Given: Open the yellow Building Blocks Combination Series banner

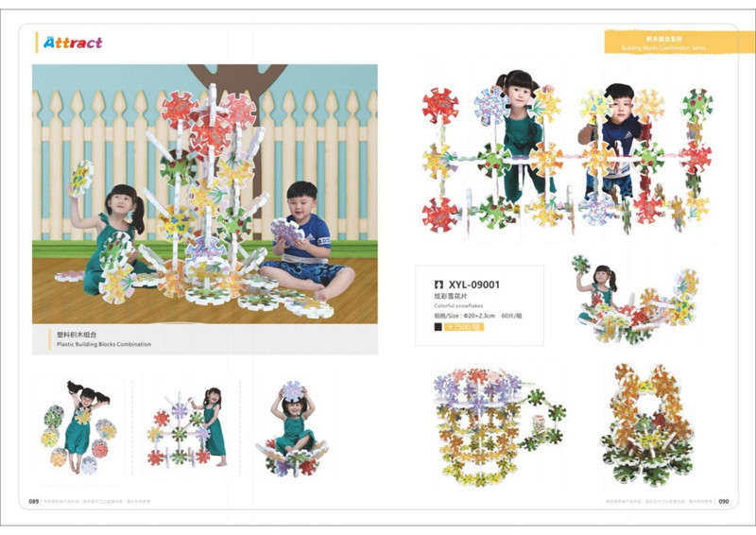Looking at the screenshot, I should pos(673,43).
